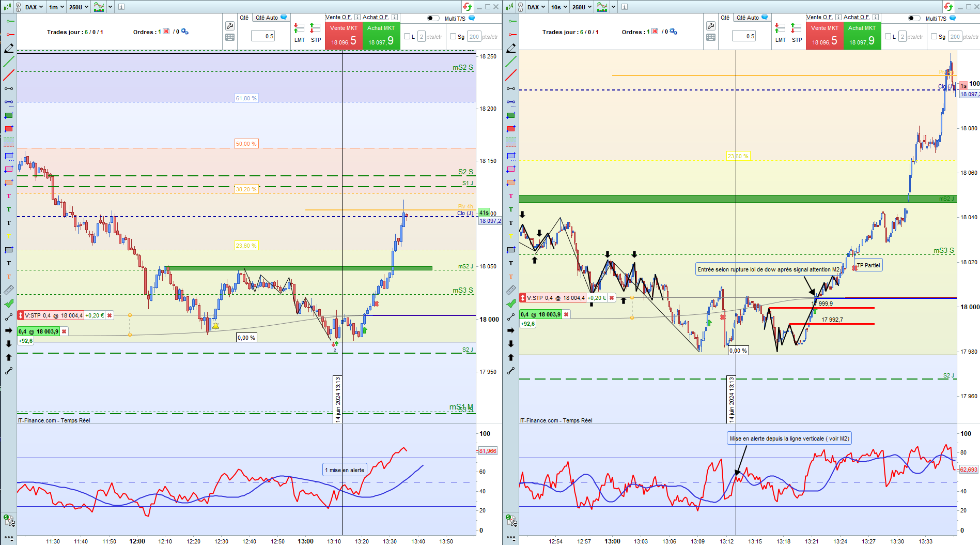Click the Achat O.F. info icon in the right chart

pyautogui.click(x=875, y=17)
